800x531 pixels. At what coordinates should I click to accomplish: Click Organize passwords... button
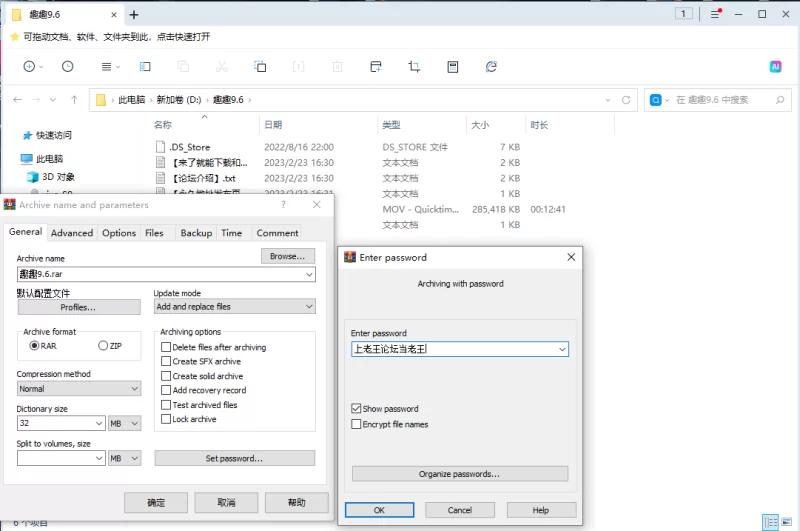[459, 474]
